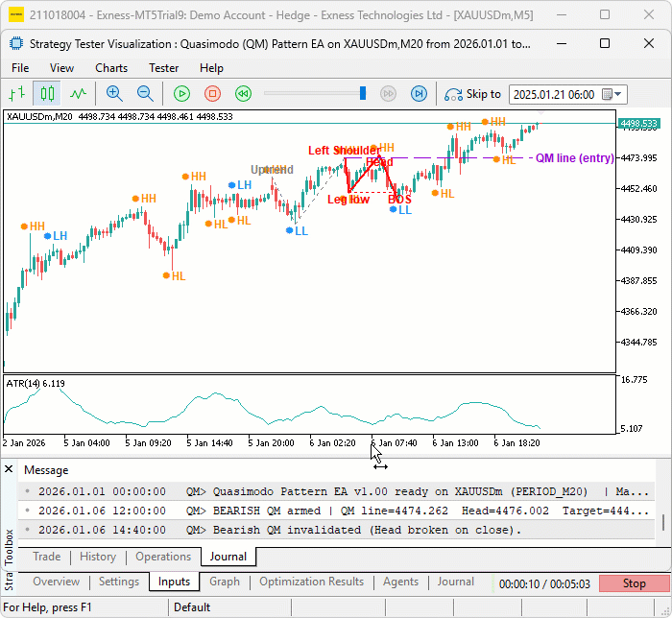This screenshot has height=618, width=672.
Task: Click the Strategy Tester window icon
Action: tap(16, 44)
